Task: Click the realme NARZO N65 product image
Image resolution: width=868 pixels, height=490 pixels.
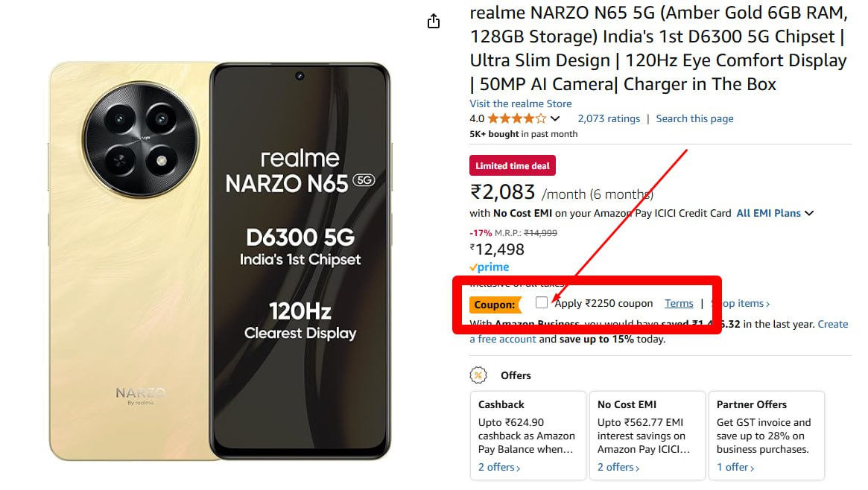Action: coord(220,261)
